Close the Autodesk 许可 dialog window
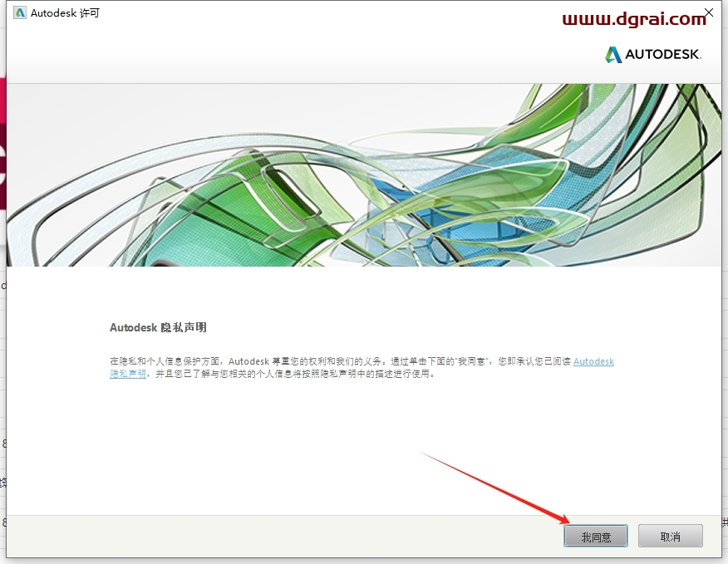The height and width of the screenshot is (564, 728). click(709, 12)
